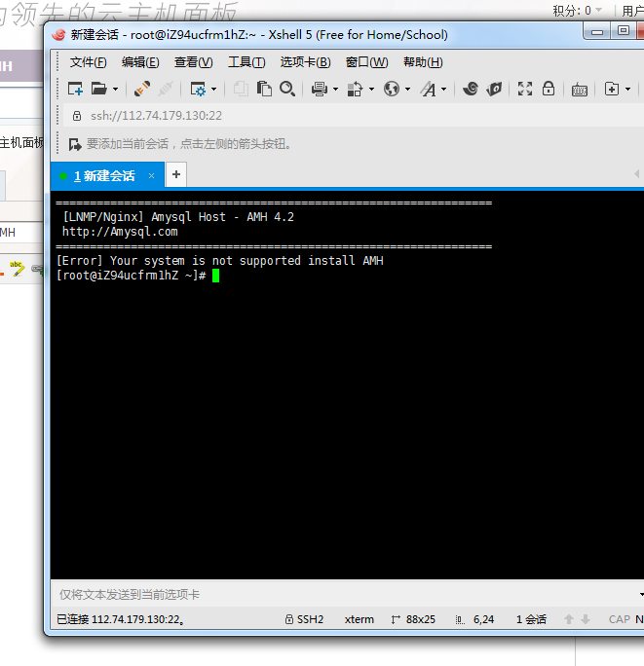Click the New Session toolbar icon
This screenshot has height=666, width=644.
tap(75, 89)
